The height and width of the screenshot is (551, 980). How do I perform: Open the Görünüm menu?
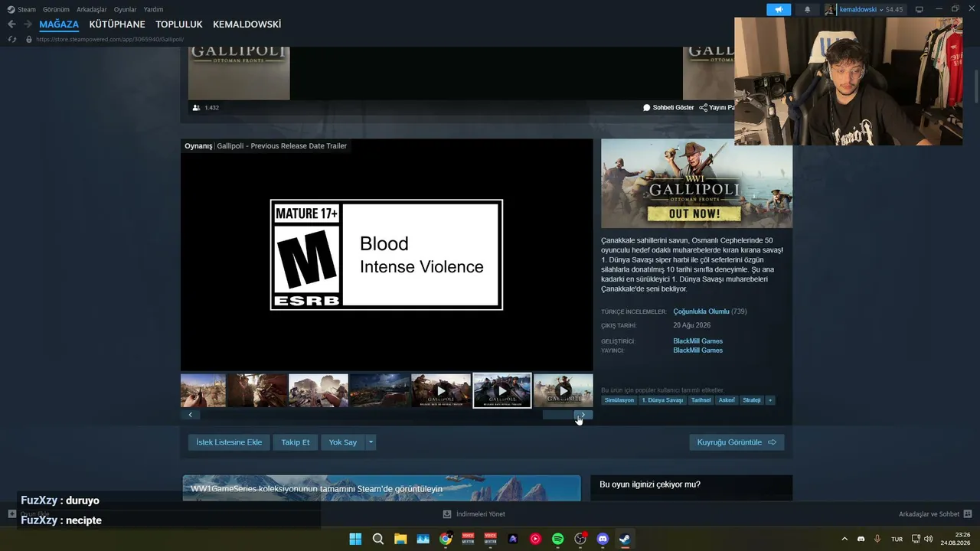click(x=56, y=9)
